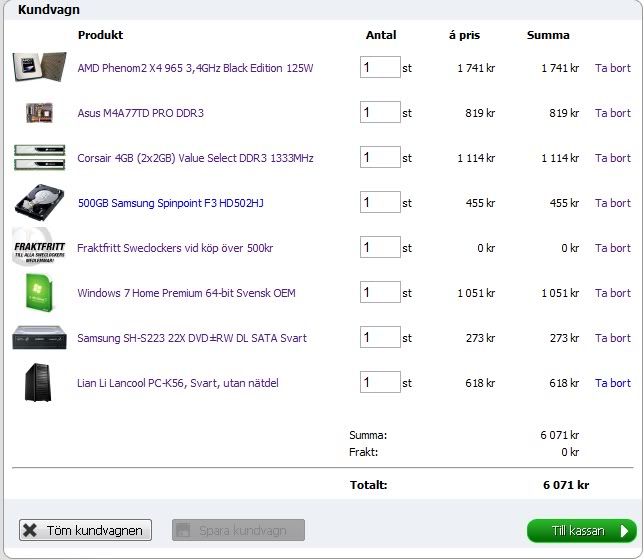Remove Samsung Spinpoint F3 via Ta bort
The image size is (644, 560).
[612, 203]
